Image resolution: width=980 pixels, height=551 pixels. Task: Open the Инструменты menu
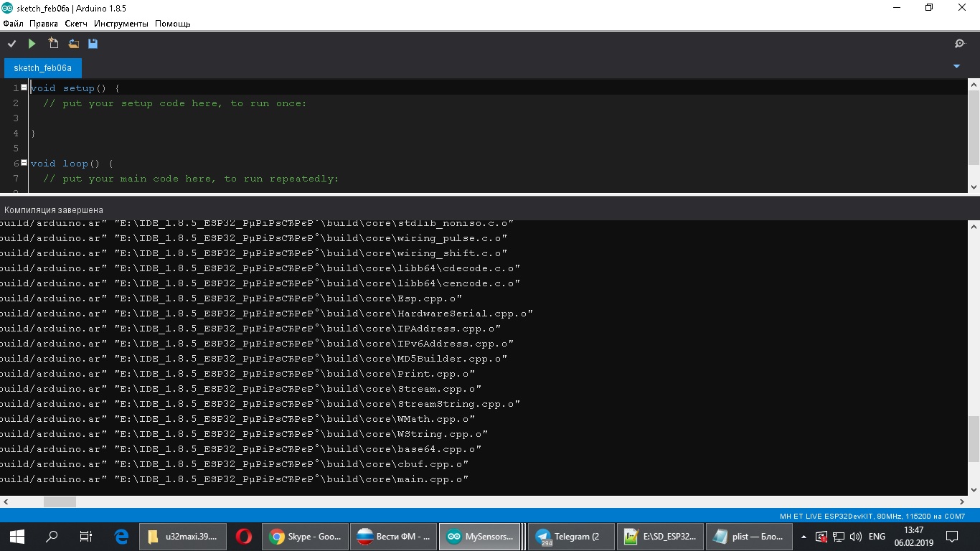pos(121,24)
